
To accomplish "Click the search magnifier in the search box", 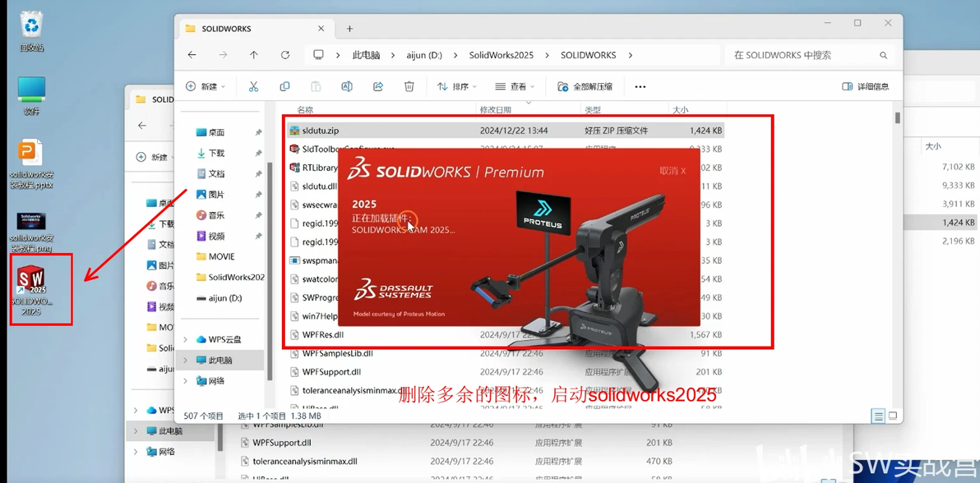I will click(x=883, y=55).
